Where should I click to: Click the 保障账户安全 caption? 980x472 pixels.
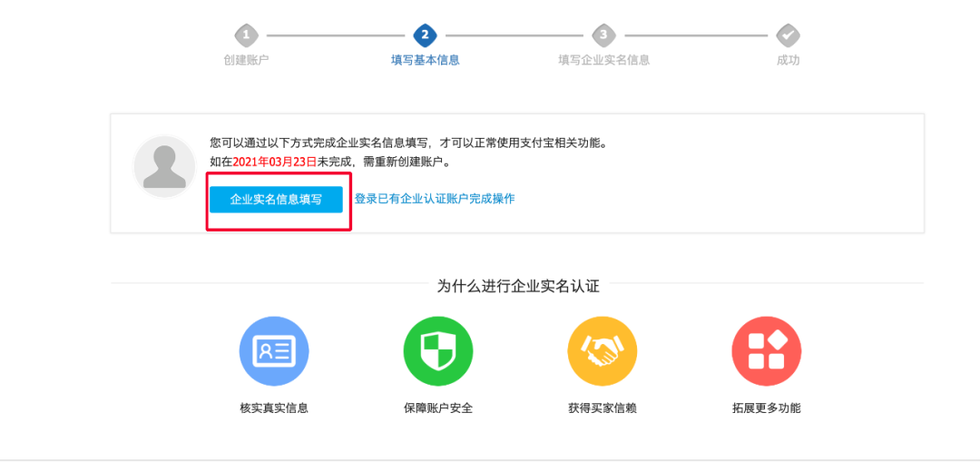point(438,408)
